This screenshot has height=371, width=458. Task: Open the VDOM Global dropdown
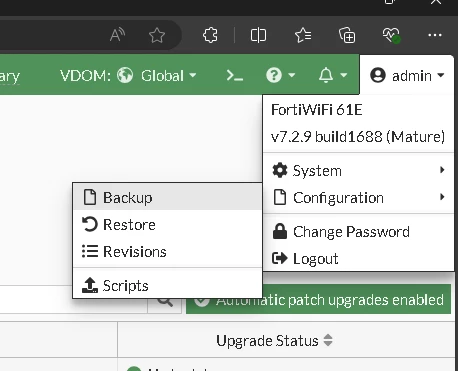click(157, 76)
